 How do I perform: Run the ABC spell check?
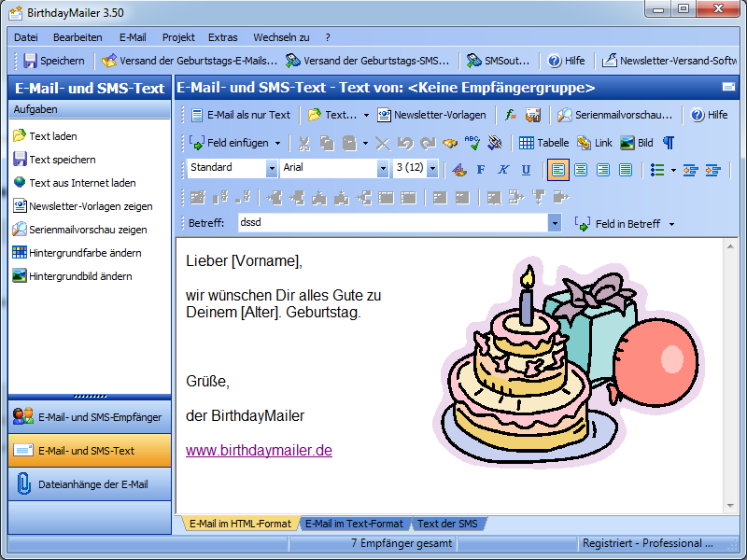(x=472, y=143)
